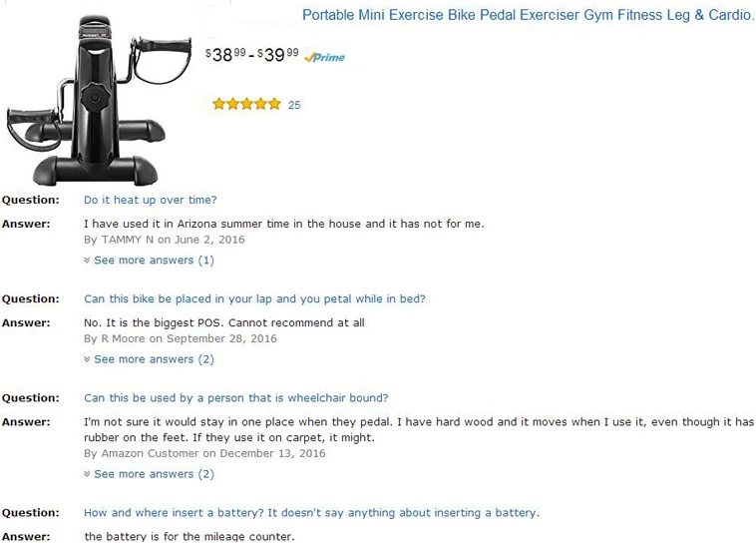
Task: Click the 'By R Moore' answer byline
Action: (x=180, y=338)
